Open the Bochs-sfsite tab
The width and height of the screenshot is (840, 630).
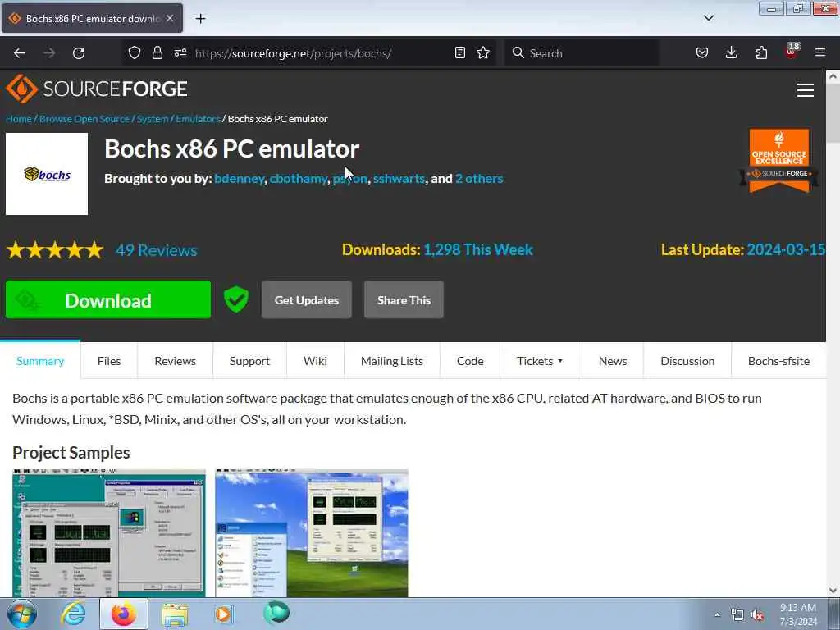pos(779,361)
